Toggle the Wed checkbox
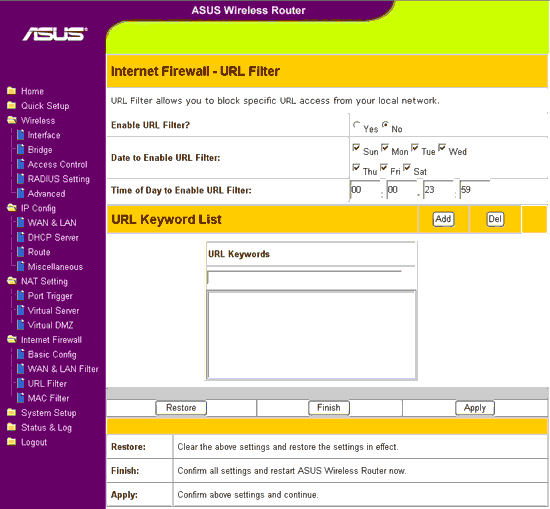The width and height of the screenshot is (550, 509). point(442,148)
